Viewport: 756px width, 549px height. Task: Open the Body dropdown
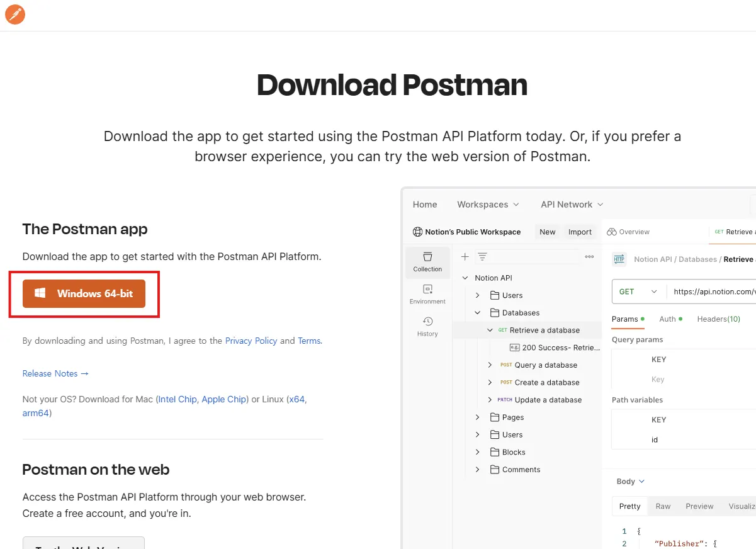(631, 482)
